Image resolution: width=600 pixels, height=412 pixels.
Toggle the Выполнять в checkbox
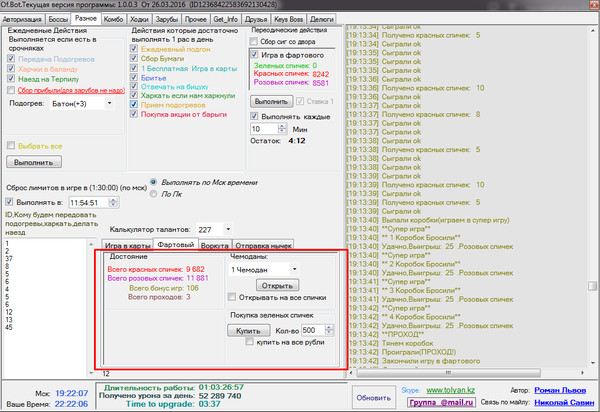point(10,202)
